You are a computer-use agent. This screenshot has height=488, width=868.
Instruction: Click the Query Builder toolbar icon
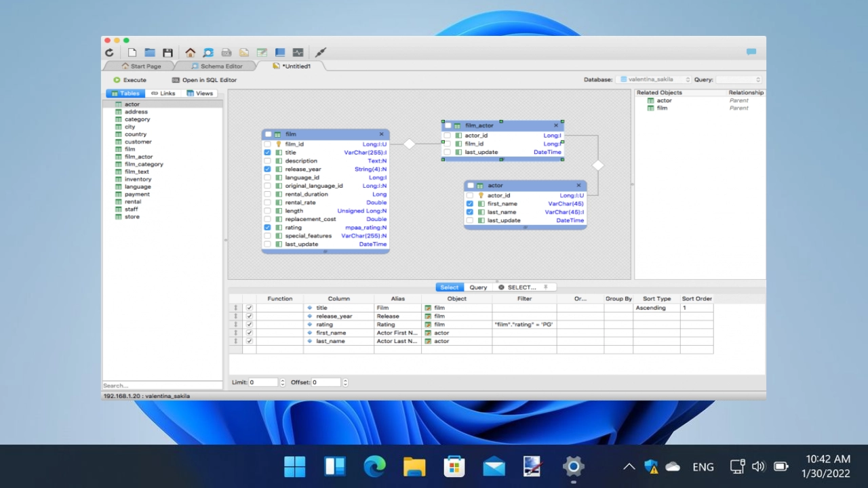pos(244,53)
